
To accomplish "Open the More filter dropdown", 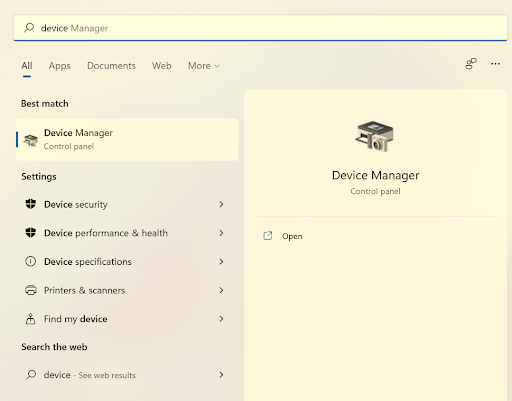I will tap(204, 66).
